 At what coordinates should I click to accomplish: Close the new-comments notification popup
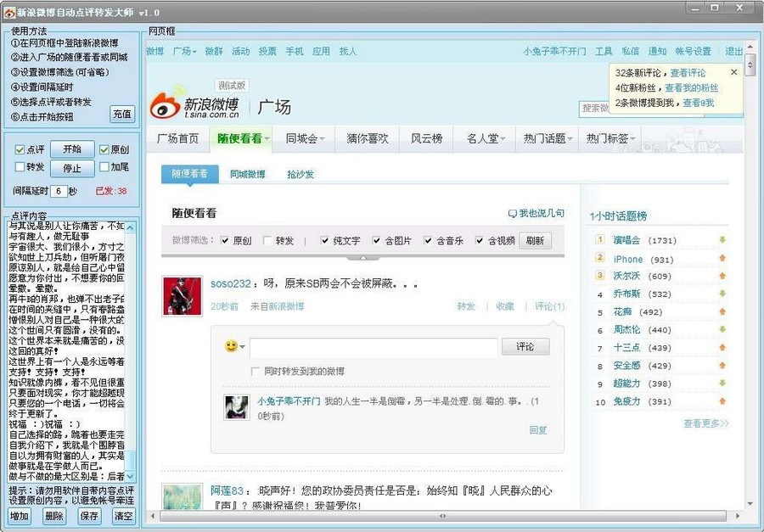(733, 72)
